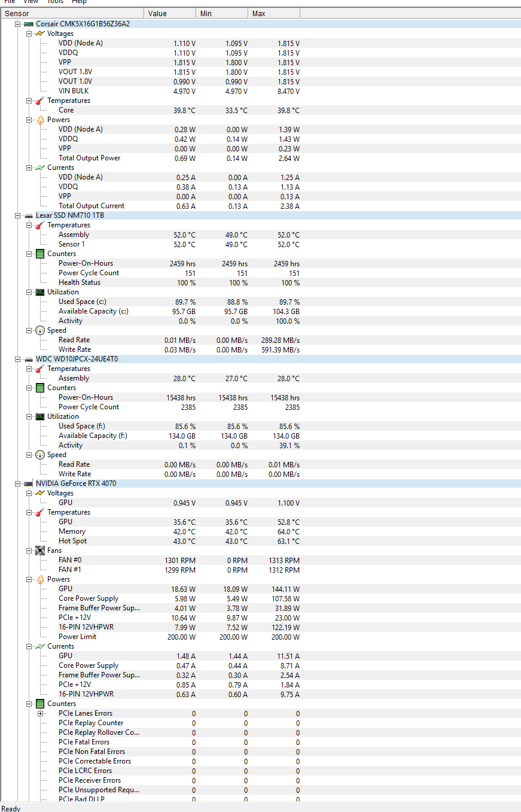
Task: Collapse the WDC drive Utilization group
Action: tap(29, 416)
